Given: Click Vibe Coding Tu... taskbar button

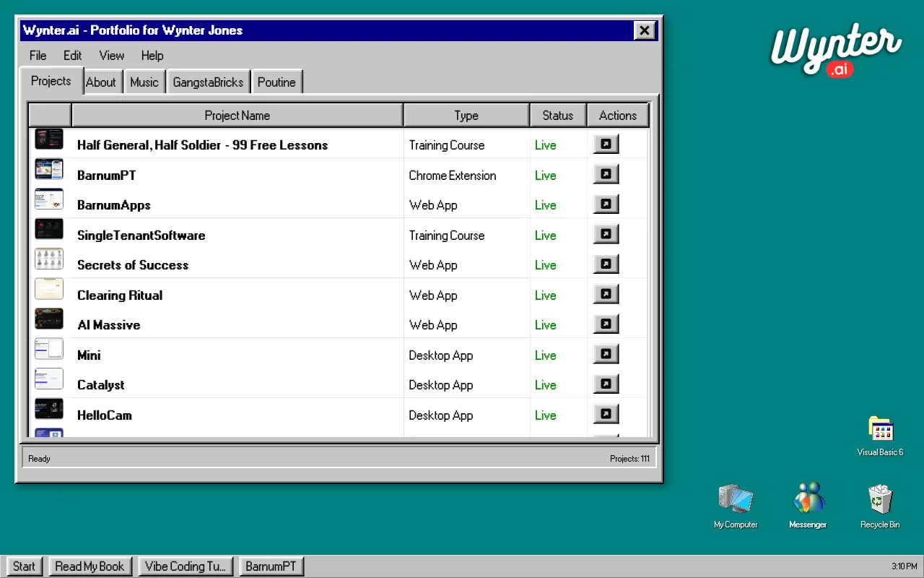Looking at the screenshot, I should [186, 566].
